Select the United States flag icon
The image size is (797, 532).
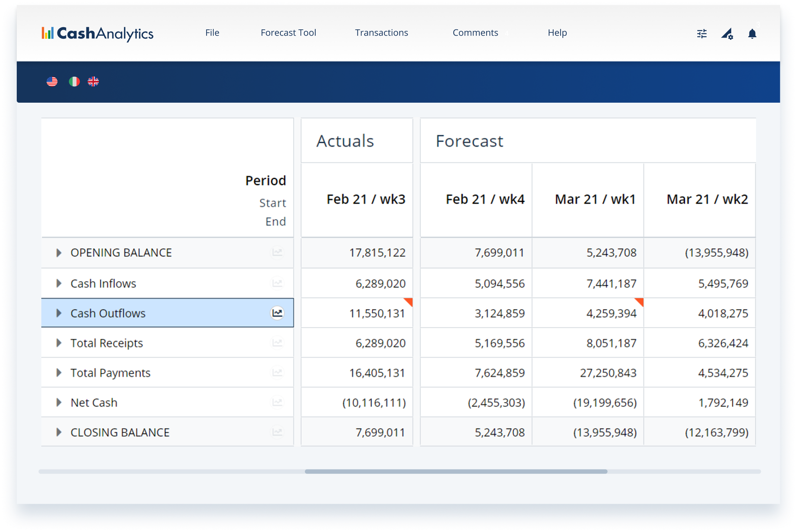(52, 81)
